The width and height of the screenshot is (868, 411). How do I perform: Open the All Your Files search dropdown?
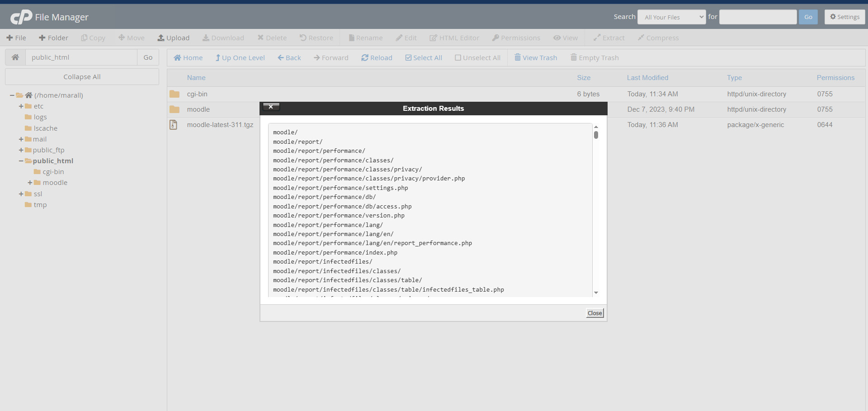(671, 17)
